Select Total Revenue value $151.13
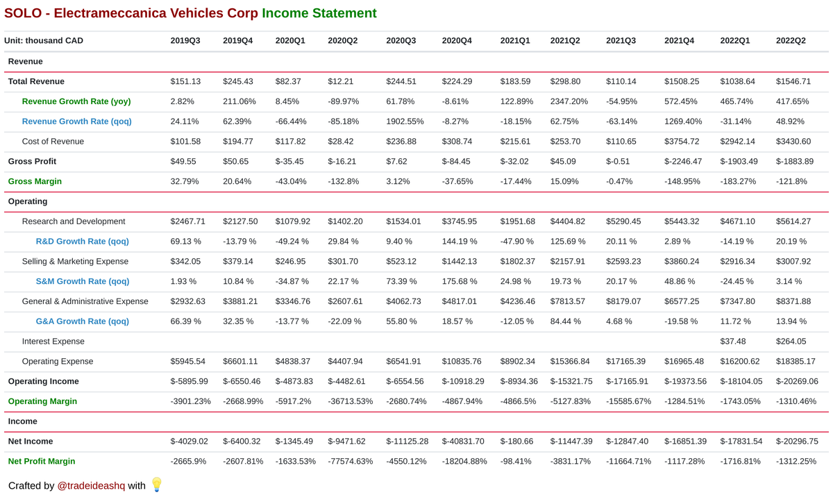Screen dimensions: 833x504 point(186,81)
